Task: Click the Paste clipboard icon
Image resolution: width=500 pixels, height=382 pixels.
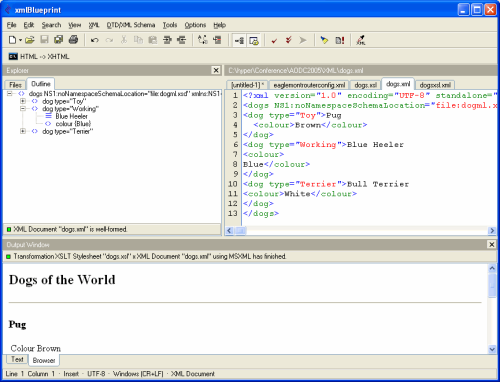Action: click(153, 40)
